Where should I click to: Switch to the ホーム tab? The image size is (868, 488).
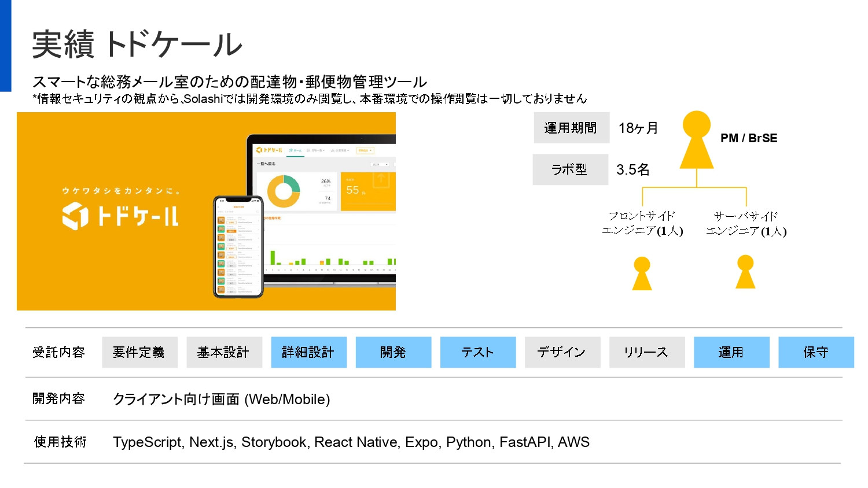[x=297, y=150]
